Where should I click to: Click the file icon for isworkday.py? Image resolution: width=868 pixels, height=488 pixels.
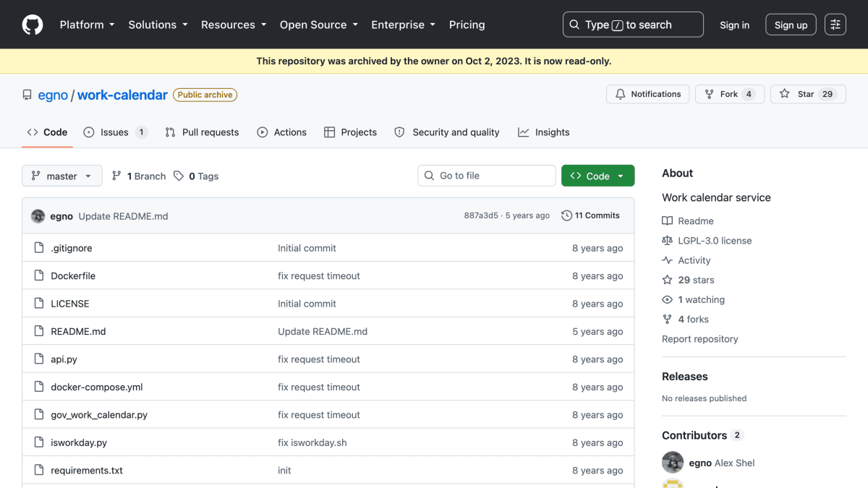[x=39, y=442]
